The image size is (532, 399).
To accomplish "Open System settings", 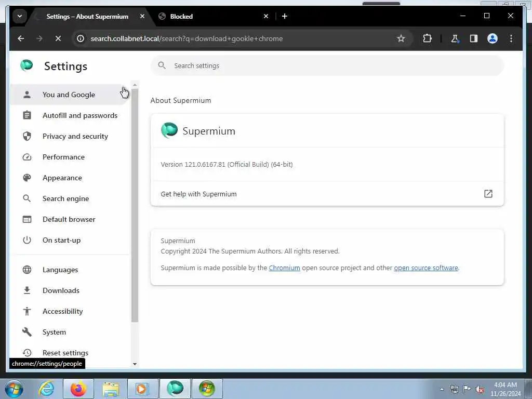I will click(x=71, y=332).
